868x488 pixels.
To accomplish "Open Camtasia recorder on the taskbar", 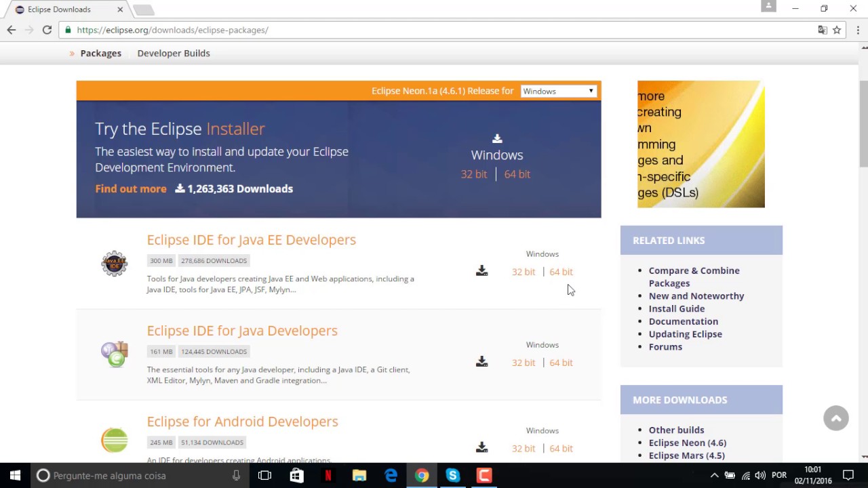I will pos(484,475).
